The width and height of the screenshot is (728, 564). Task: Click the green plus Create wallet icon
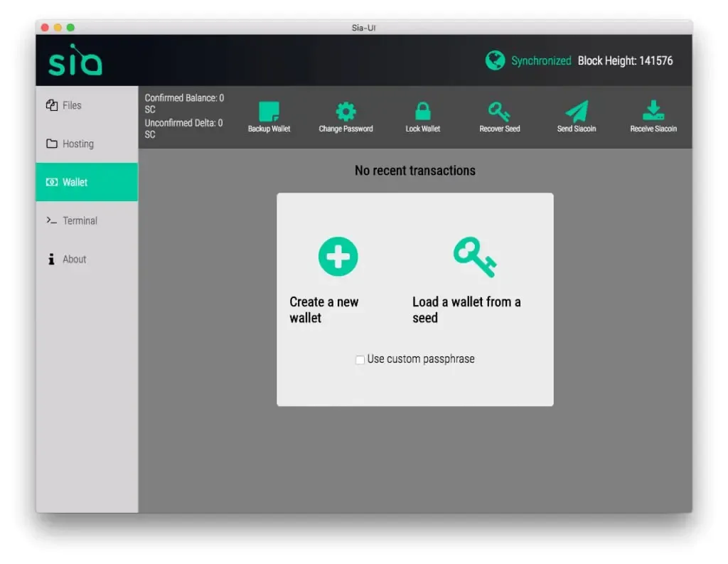point(338,257)
